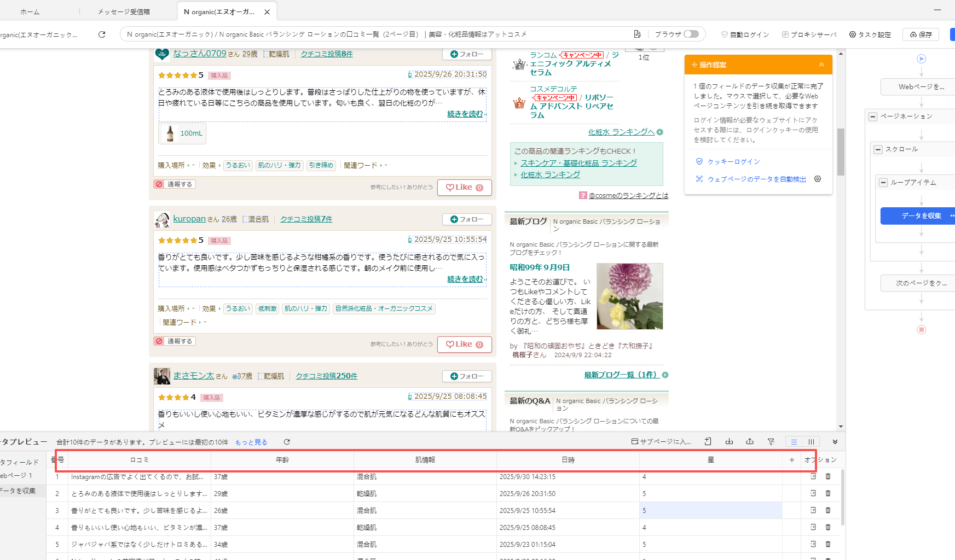Switch preview to vertical column view
Screen dimensions: 955x560
[811, 442]
